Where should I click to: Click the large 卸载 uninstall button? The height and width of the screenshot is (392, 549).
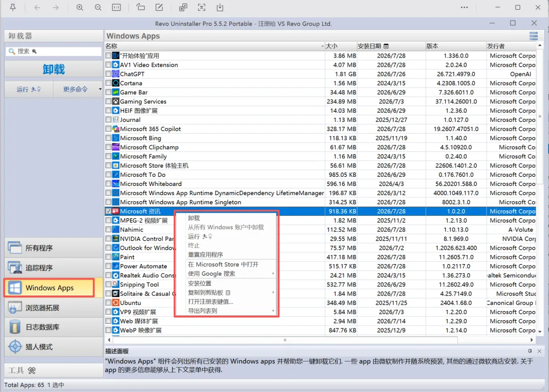[x=53, y=69]
